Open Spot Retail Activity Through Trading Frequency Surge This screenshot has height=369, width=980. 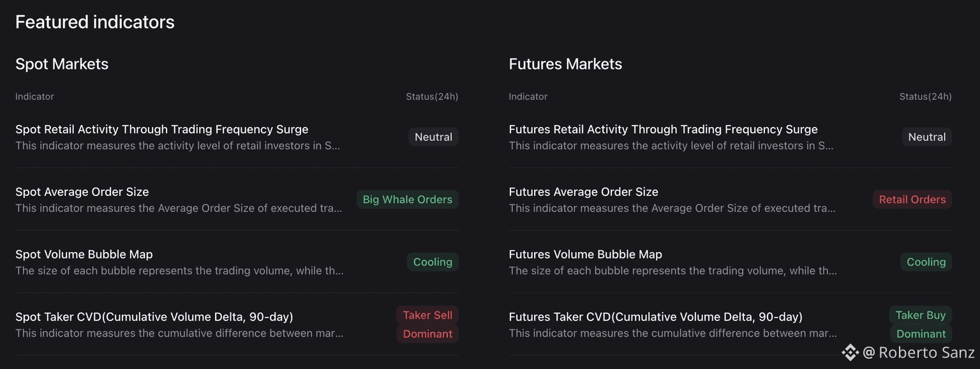pos(161,130)
